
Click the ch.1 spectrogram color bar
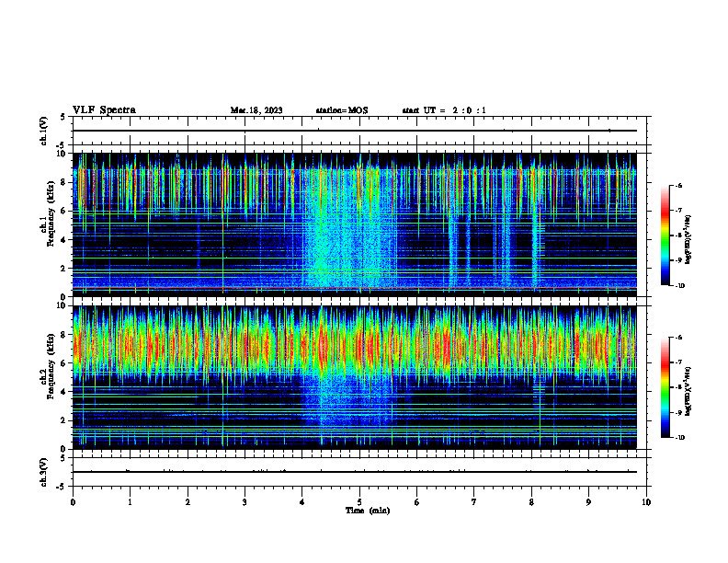[665, 236]
